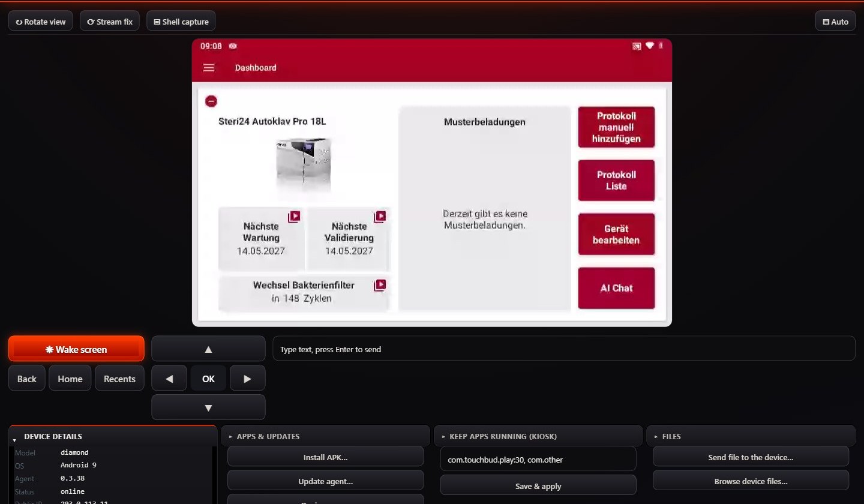Click the Steri24 Autoklav Pro 18L device name
864x504 pixels.
(x=272, y=121)
